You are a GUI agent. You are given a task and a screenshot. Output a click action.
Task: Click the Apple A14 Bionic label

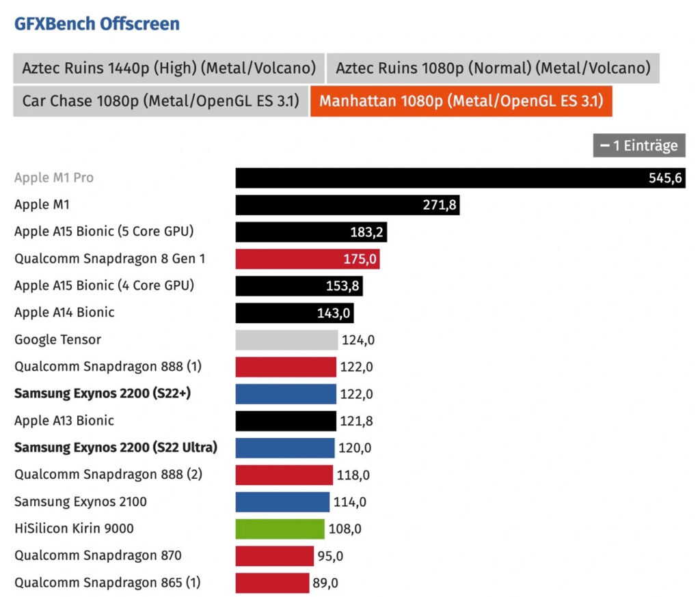click(x=64, y=312)
